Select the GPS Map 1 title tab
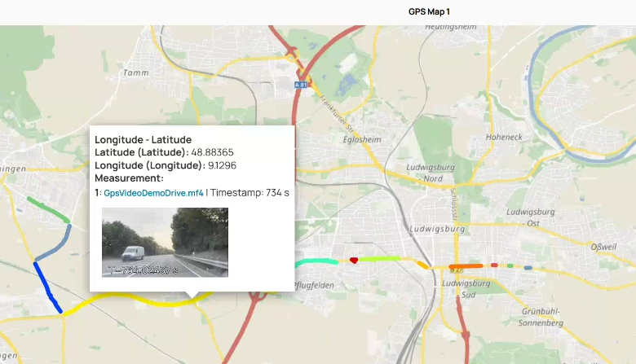This screenshot has height=364, width=636. pos(429,11)
